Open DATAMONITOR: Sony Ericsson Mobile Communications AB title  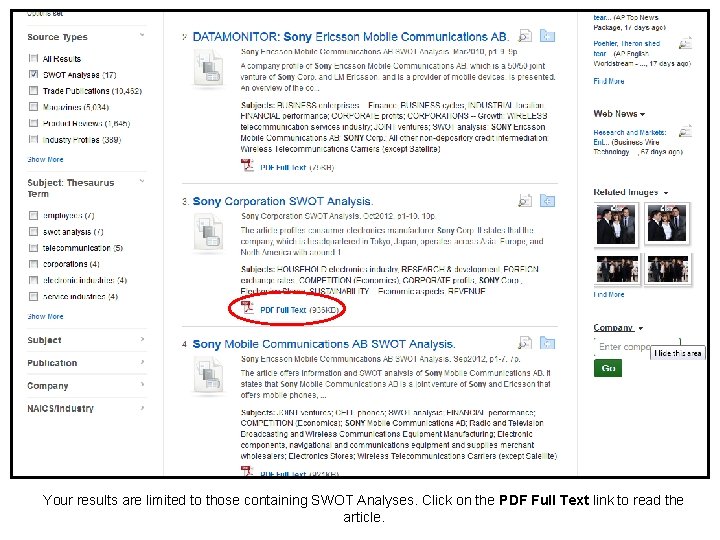(351, 36)
